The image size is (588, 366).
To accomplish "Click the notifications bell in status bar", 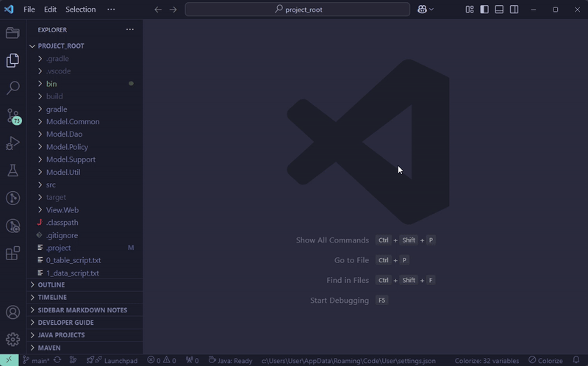I will [576, 361].
